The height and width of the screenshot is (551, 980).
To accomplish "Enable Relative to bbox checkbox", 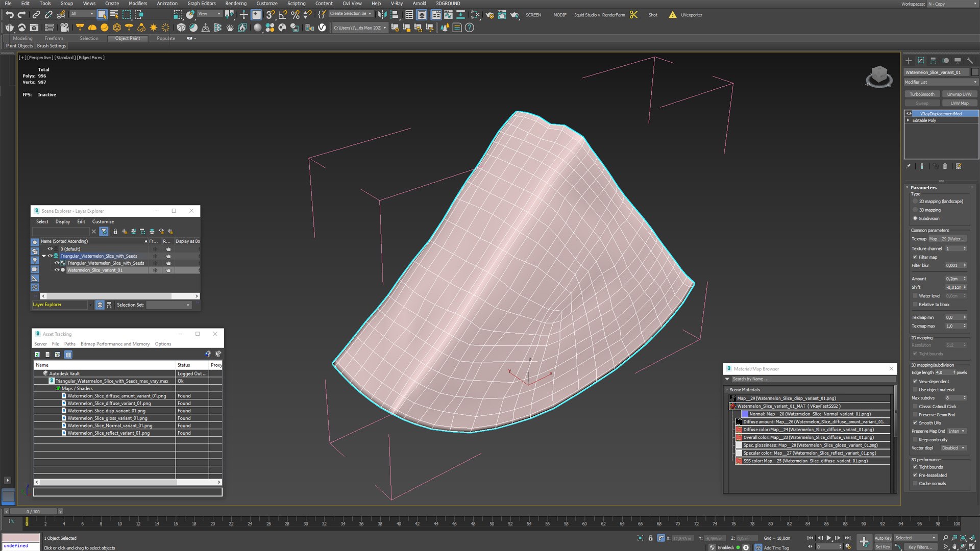I will (x=915, y=305).
